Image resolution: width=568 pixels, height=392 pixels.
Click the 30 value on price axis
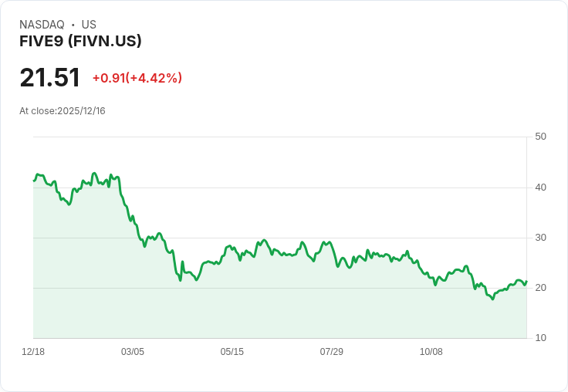(x=540, y=237)
